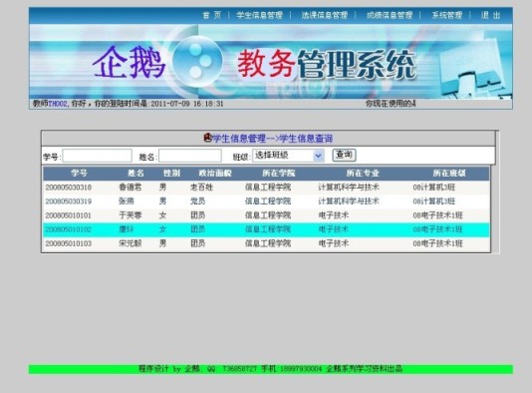Click the green footer credits bar

271,369
